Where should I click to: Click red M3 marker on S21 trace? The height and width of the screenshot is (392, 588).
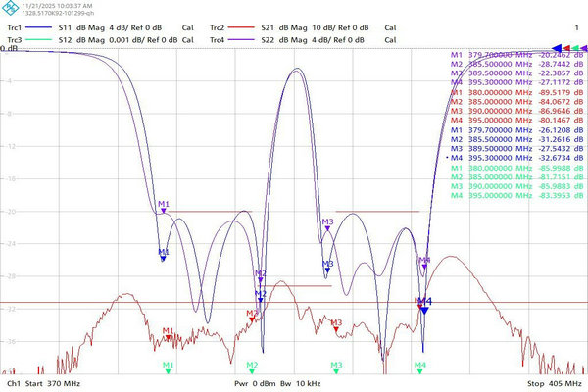coord(336,328)
